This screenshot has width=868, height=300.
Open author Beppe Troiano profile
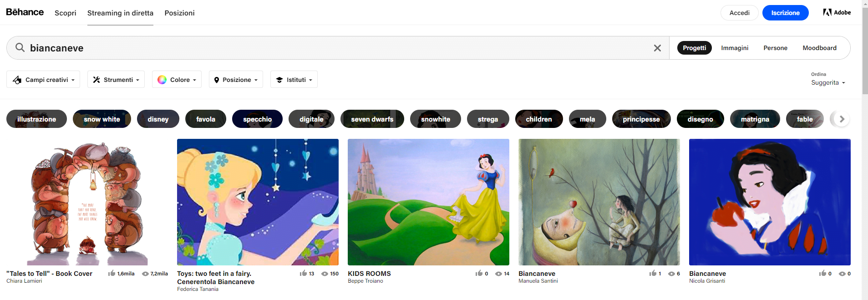click(365, 281)
